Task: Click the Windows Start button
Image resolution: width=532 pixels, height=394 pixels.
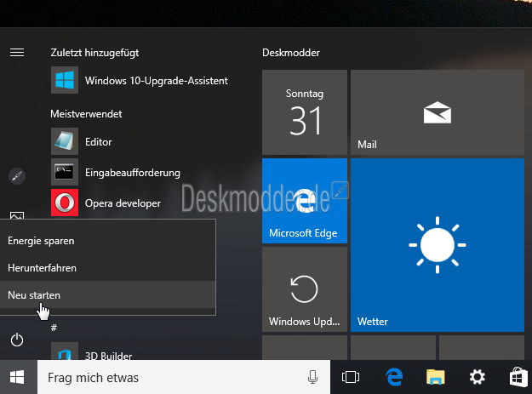Action: (x=17, y=377)
